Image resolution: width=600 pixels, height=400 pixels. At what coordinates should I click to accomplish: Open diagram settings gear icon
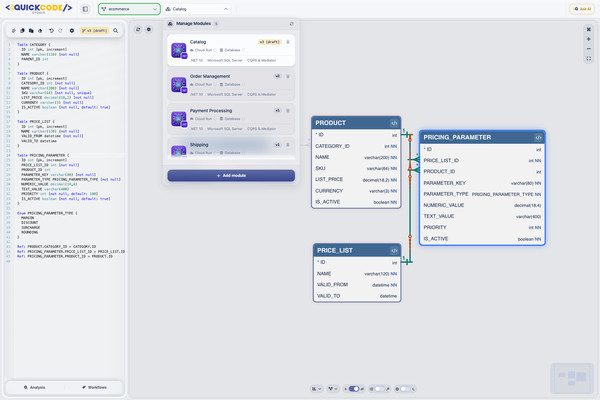[x=149, y=29]
